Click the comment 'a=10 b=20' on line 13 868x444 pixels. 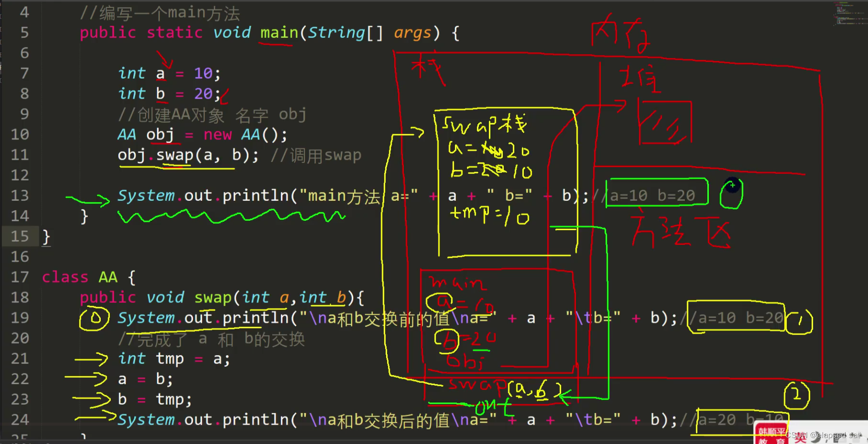coord(652,196)
